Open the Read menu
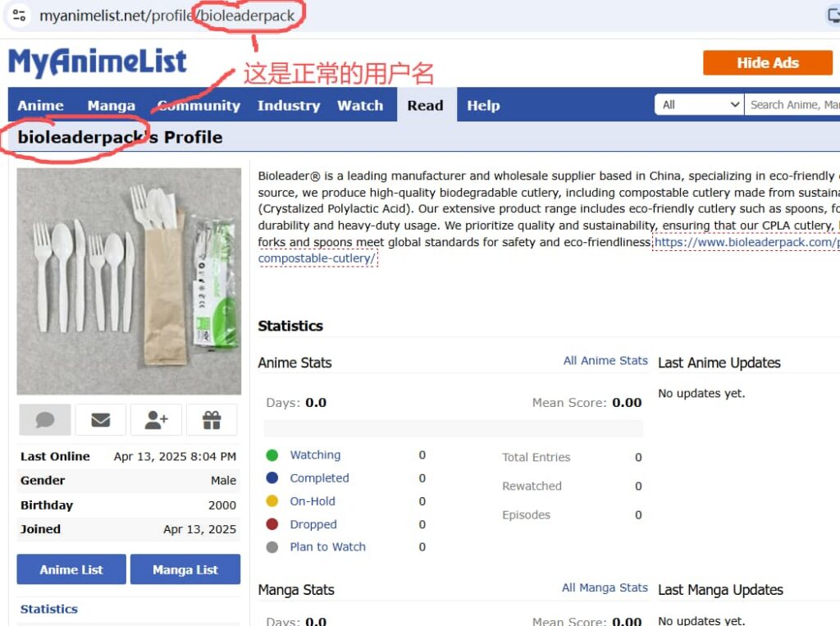 coord(426,105)
